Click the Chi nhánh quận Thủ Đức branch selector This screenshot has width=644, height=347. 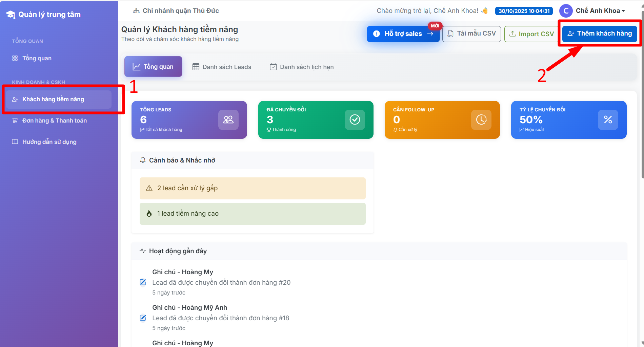(x=176, y=11)
